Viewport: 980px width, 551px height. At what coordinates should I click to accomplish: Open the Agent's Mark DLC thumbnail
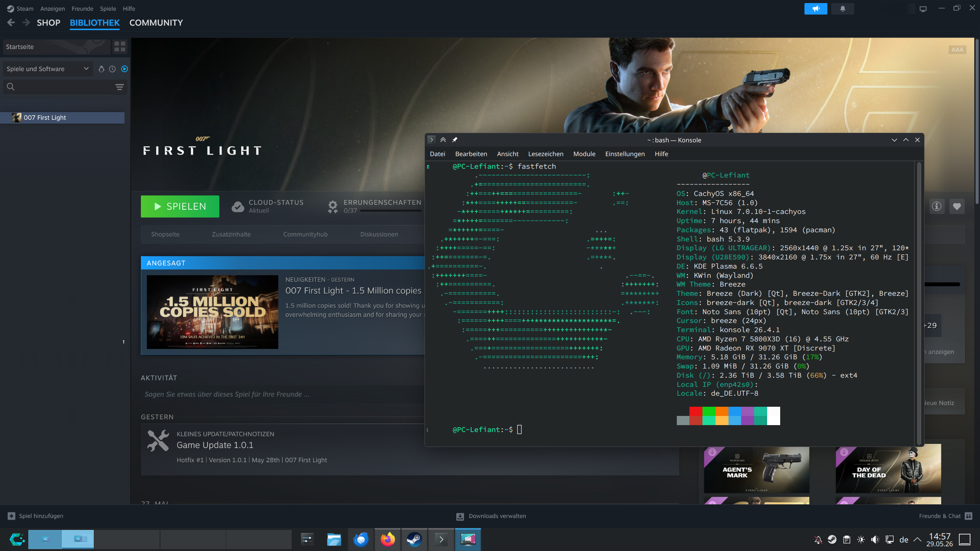756,469
